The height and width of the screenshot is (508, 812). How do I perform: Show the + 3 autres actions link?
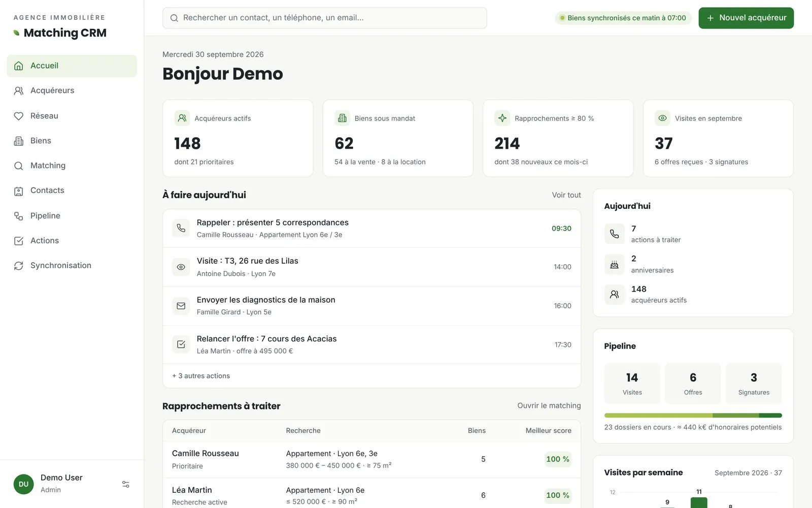[x=201, y=376]
